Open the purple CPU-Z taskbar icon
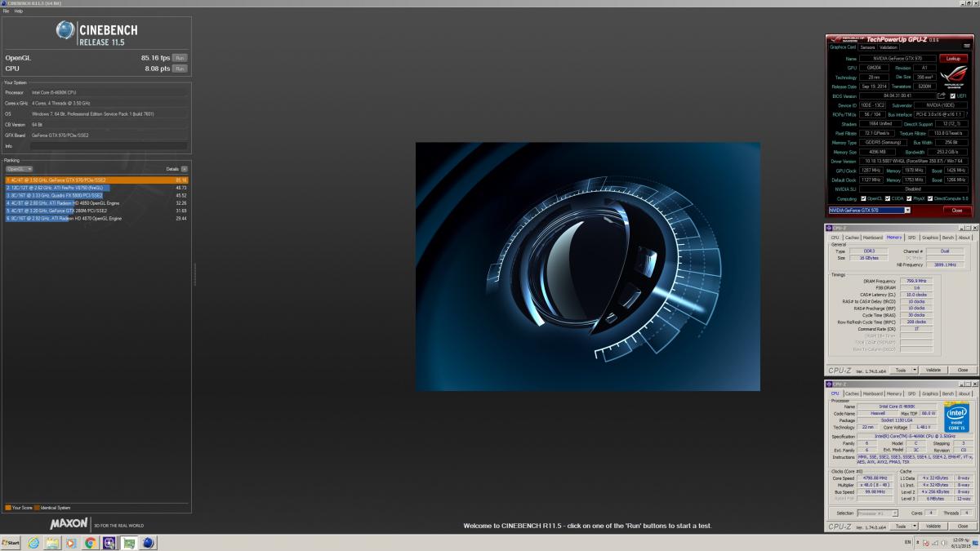This screenshot has height=551, width=980. point(109,542)
